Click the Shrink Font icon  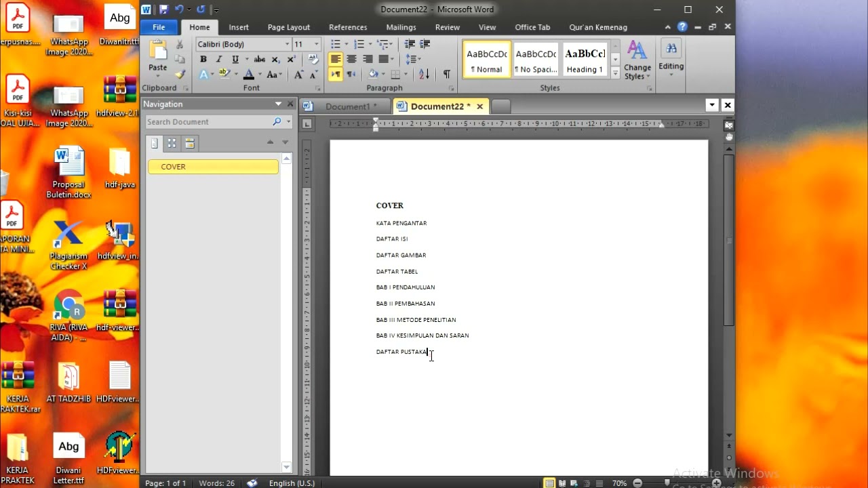pos(313,75)
